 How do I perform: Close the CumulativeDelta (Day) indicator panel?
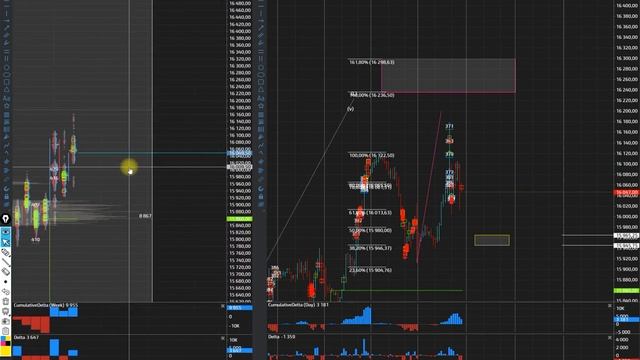[x=610, y=306]
